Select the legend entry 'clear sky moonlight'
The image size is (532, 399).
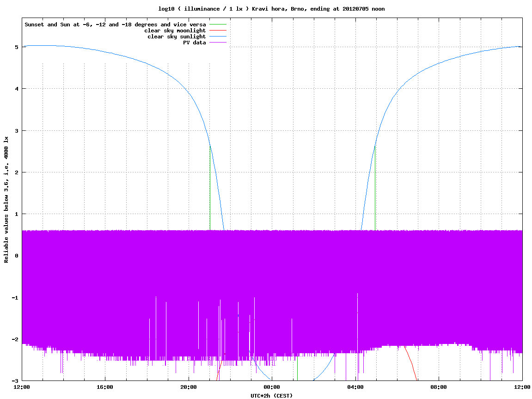(175, 31)
